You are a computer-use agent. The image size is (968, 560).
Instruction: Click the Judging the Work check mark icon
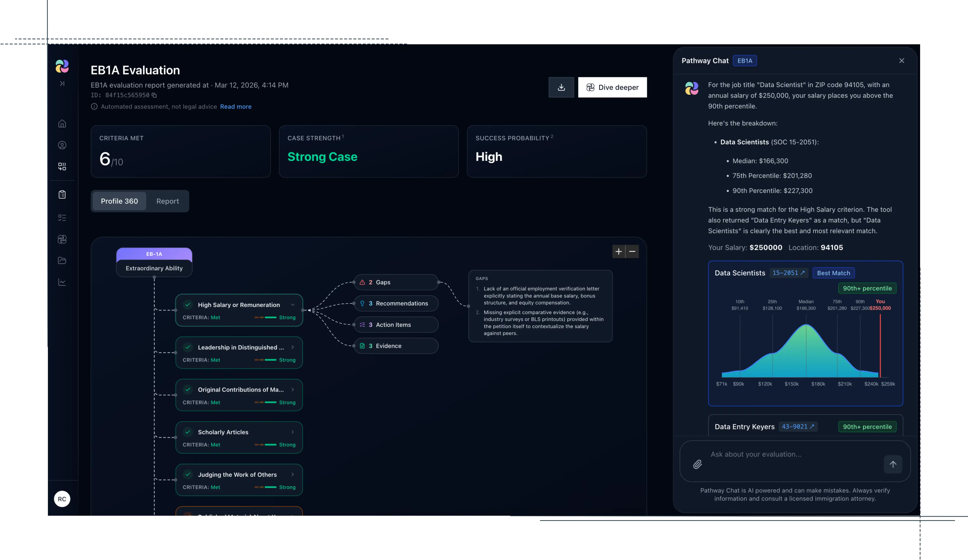(x=188, y=474)
